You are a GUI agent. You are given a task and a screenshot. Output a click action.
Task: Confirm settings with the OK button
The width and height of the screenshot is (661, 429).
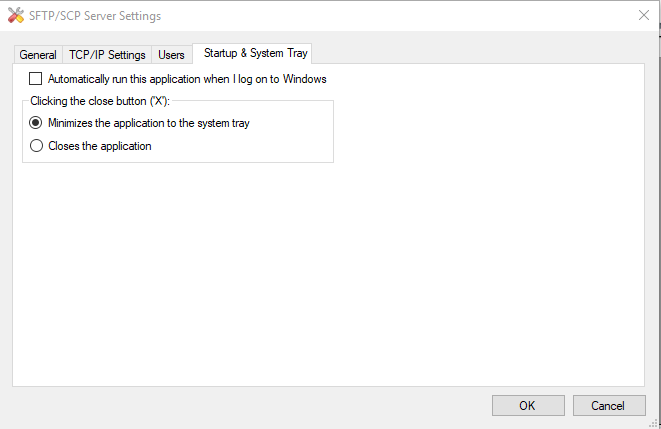(527, 405)
